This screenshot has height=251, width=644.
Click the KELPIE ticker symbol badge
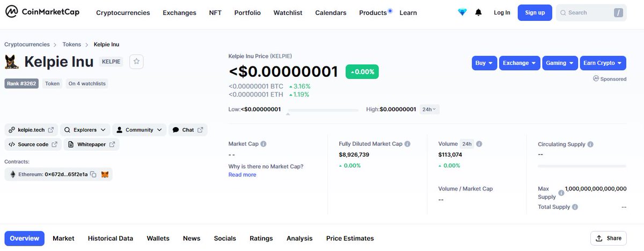tap(112, 62)
